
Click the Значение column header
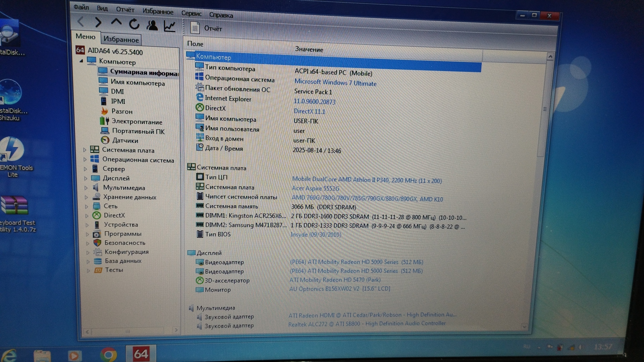coord(309,50)
